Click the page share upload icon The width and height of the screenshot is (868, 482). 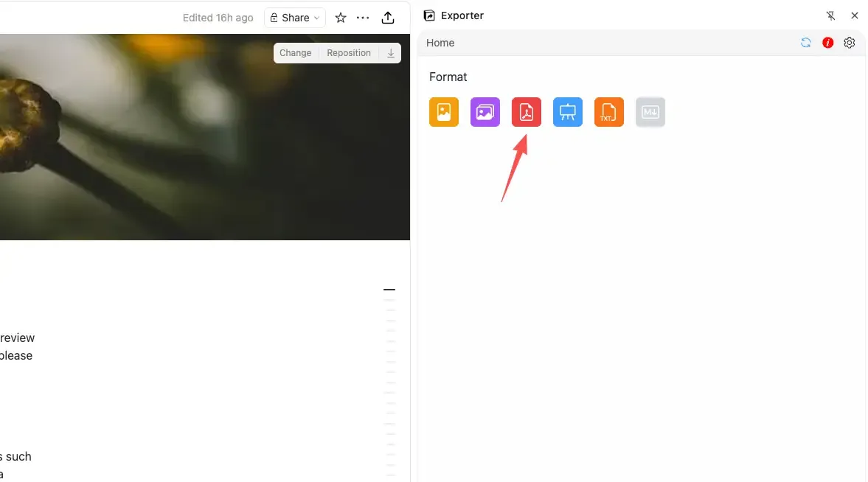388,17
